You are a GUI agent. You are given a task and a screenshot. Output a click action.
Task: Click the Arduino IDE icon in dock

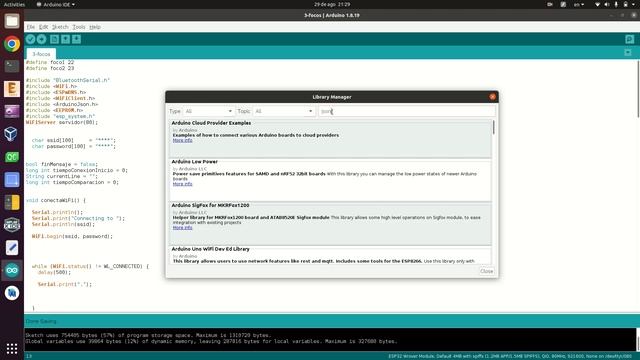pos(12,270)
